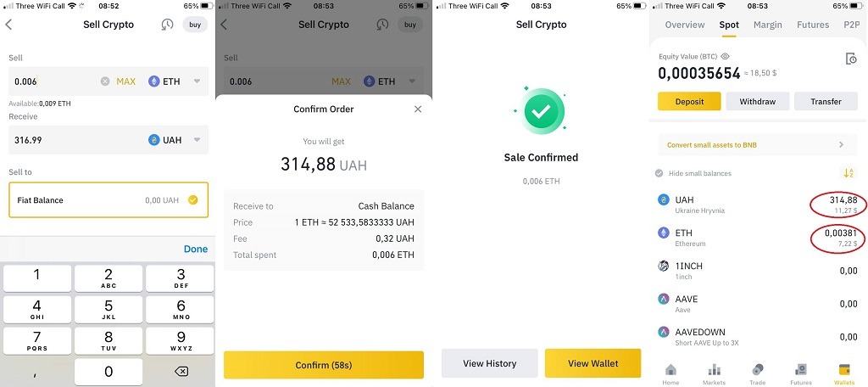Clear the sell amount with the X icon
The height and width of the screenshot is (387, 868).
pyautogui.click(x=105, y=81)
